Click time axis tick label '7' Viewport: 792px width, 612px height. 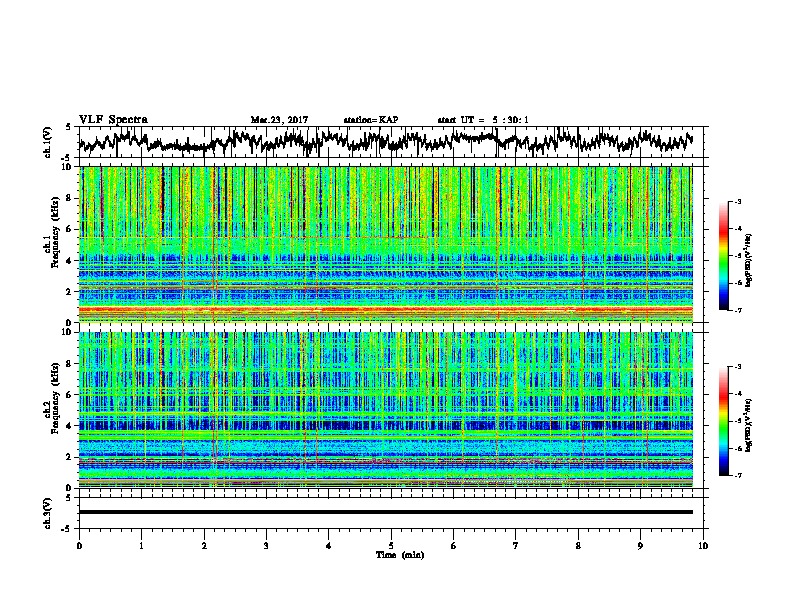click(x=516, y=545)
